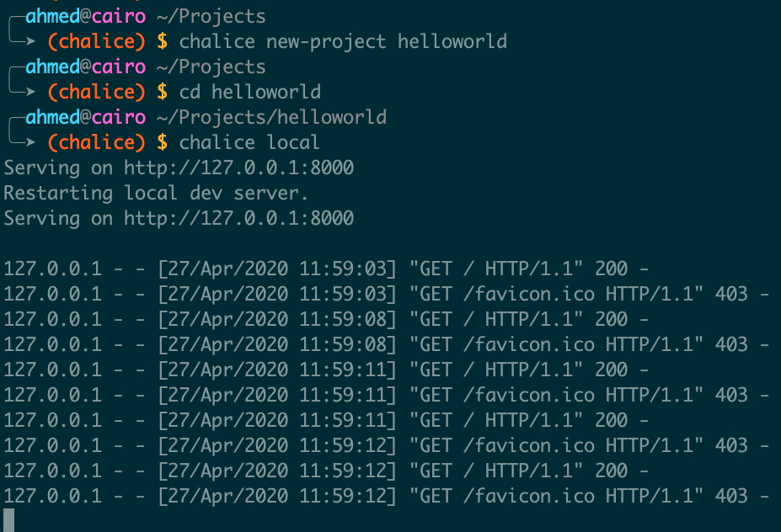Image resolution: width=781 pixels, height=532 pixels.
Task: Click the 11:59:03 timestamp of first log line
Action: tap(343, 269)
